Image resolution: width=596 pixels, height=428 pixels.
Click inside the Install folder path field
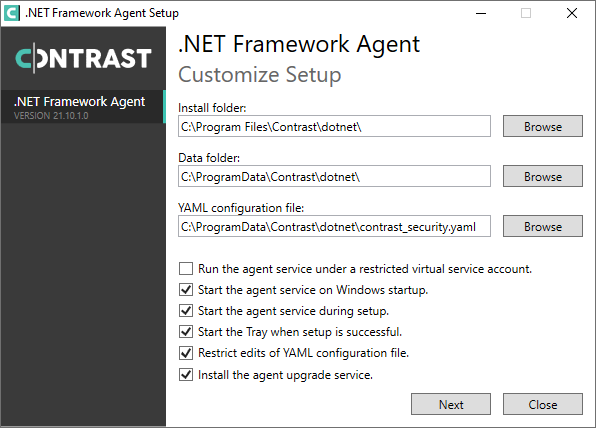334,126
